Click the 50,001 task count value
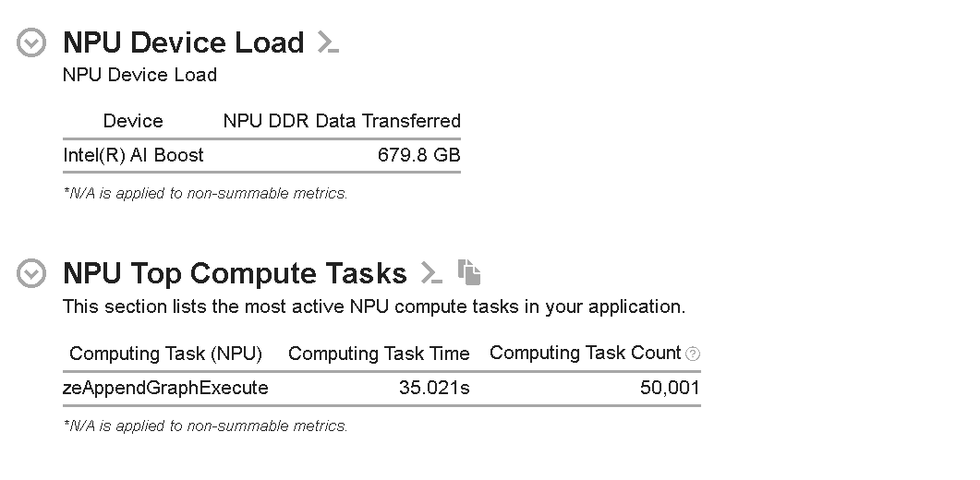This screenshot has width=980, height=480. 670,388
